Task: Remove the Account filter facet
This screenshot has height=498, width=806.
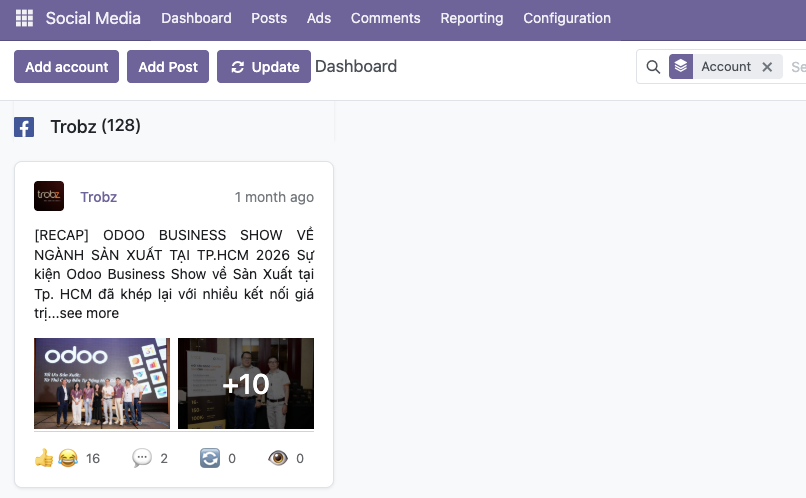Action: click(x=767, y=67)
